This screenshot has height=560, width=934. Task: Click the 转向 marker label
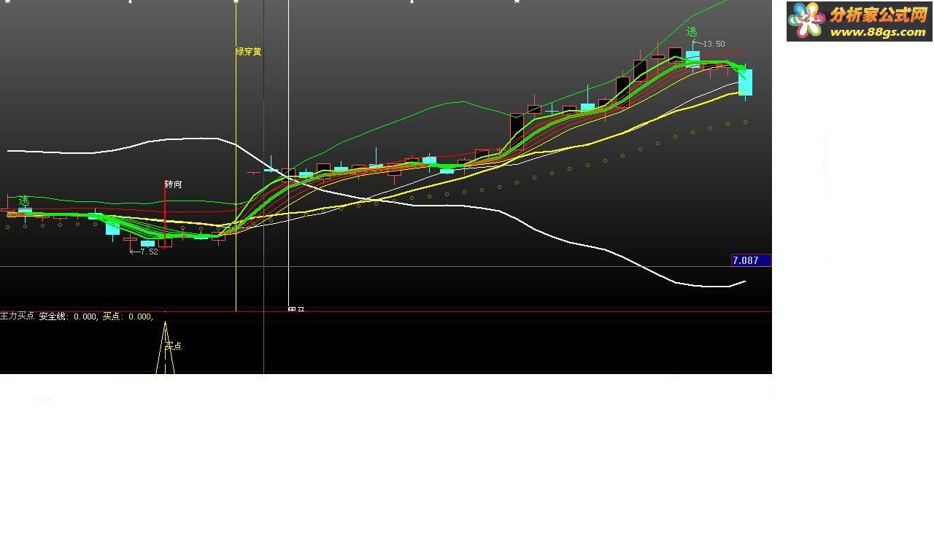(x=173, y=184)
